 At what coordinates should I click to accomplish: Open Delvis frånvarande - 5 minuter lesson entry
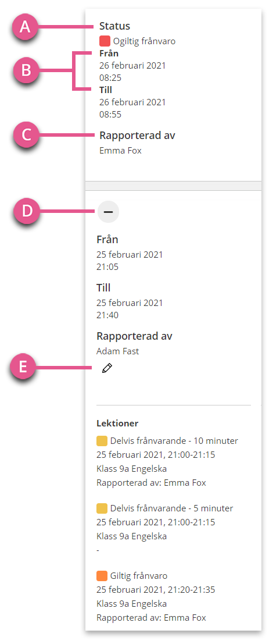(165, 529)
